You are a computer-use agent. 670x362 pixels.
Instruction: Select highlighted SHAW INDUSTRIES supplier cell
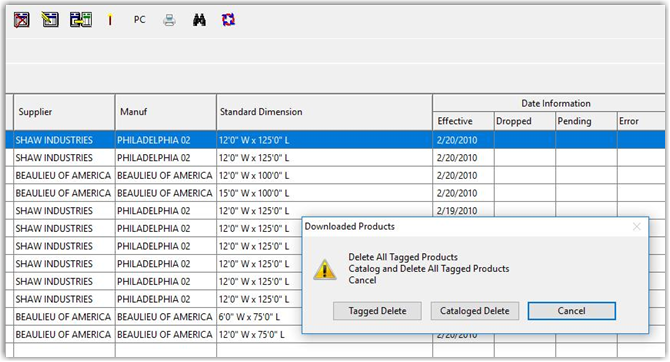pyautogui.click(x=64, y=140)
